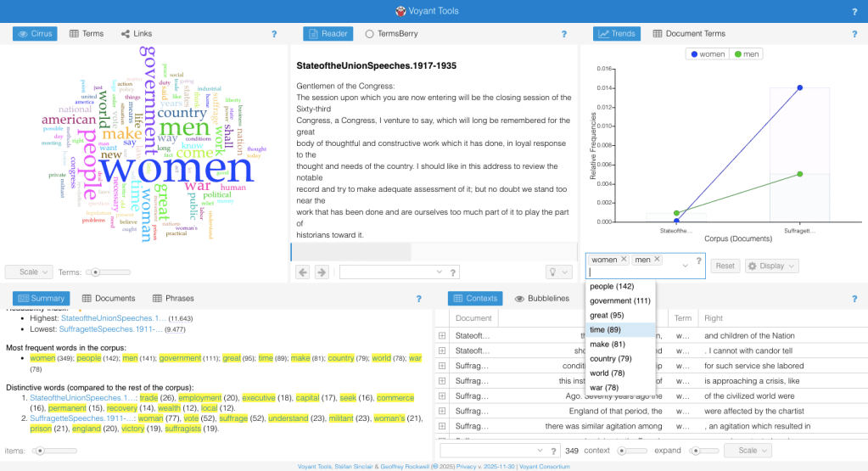The width and height of the screenshot is (868, 471).
Task: Open the Scale dropdown under Cirrus
Action: click(x=29, y=272)
